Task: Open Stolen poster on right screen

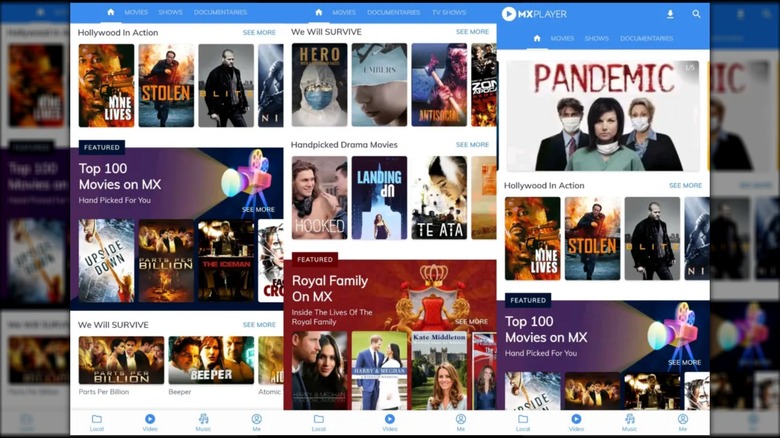Action: pyautogui.click(x=592, y=239)
